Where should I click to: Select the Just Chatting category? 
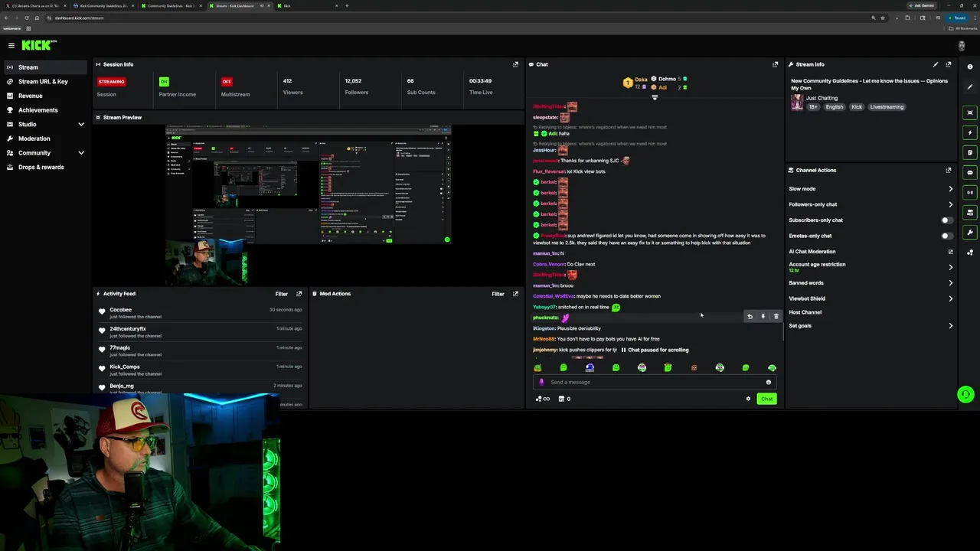[x=822, y=98]
